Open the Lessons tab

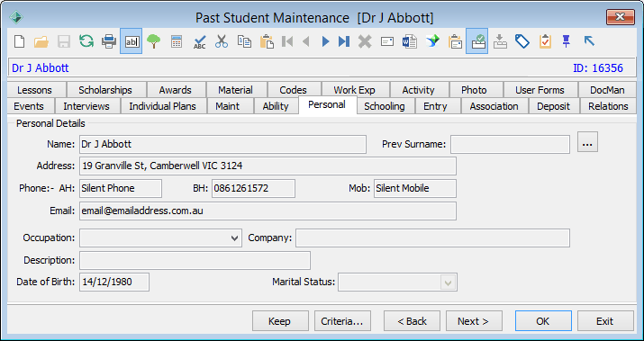(35, 90)
